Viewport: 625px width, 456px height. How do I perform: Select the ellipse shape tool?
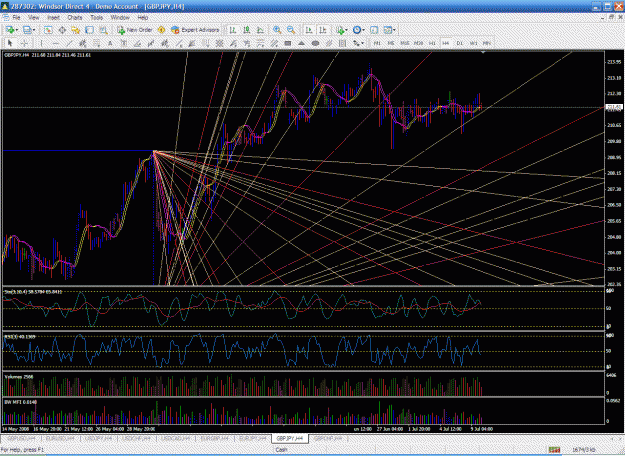tap(315, 43)
